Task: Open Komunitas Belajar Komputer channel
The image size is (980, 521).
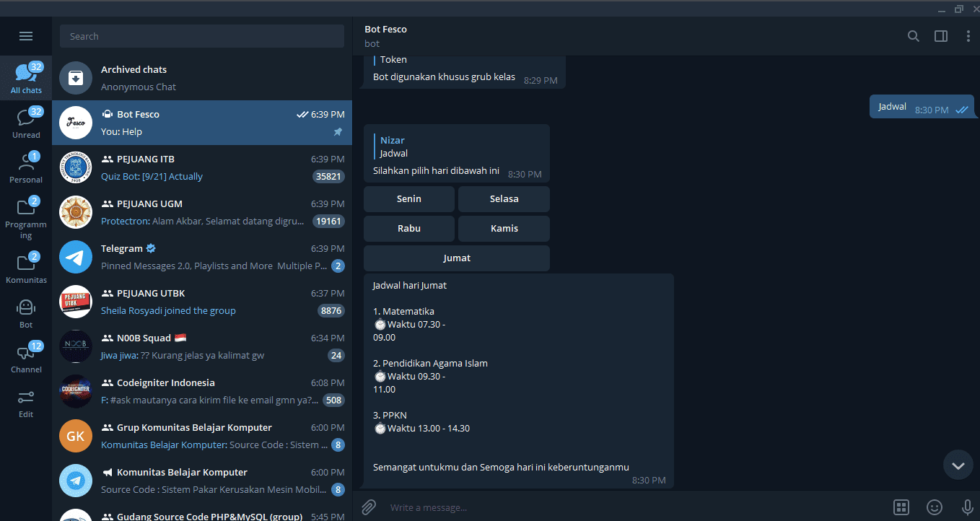Action: 202,481
